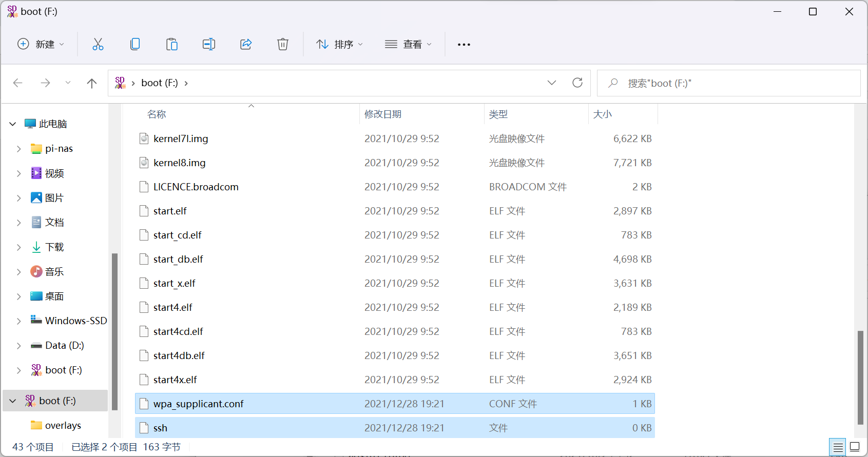Viewport: 868px width, 457px height.
Task: Open the 查看 (View) dropdown
Action: (x=409, y=44)
